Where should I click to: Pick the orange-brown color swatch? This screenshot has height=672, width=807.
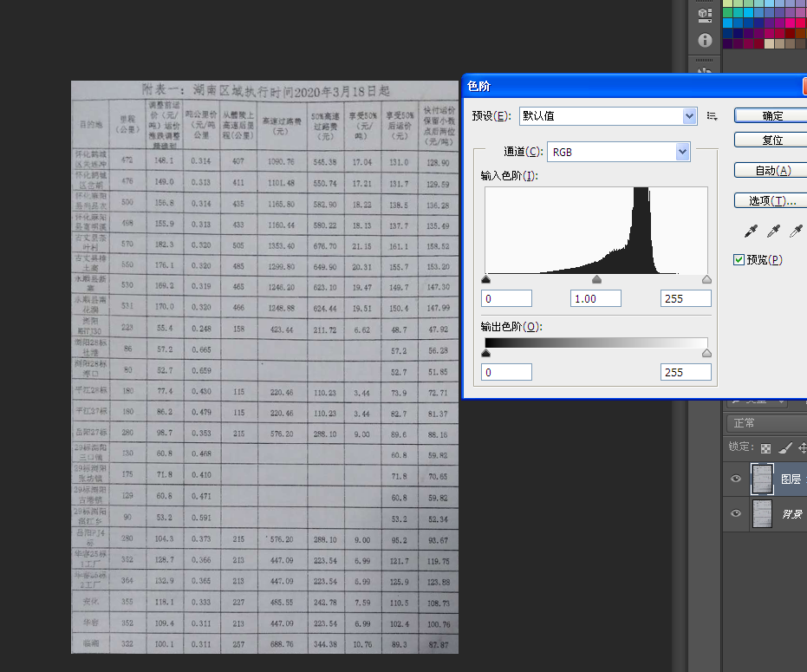tap(801, 34)
